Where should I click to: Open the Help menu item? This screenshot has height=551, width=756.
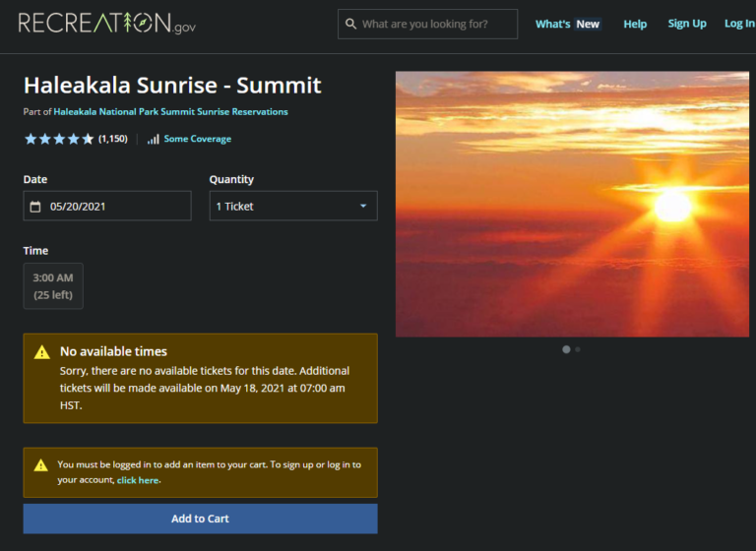pyautogui.click(x=635, y=24)
